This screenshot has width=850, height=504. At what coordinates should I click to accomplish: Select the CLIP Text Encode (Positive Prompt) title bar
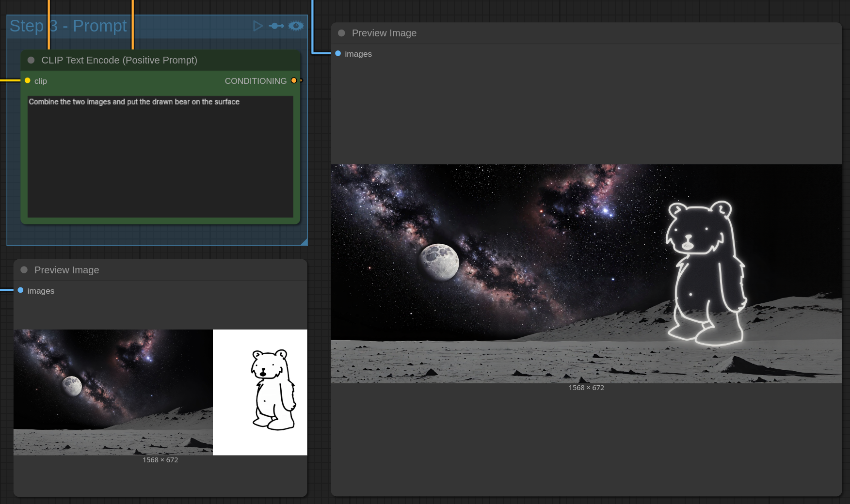click(160, 60)
